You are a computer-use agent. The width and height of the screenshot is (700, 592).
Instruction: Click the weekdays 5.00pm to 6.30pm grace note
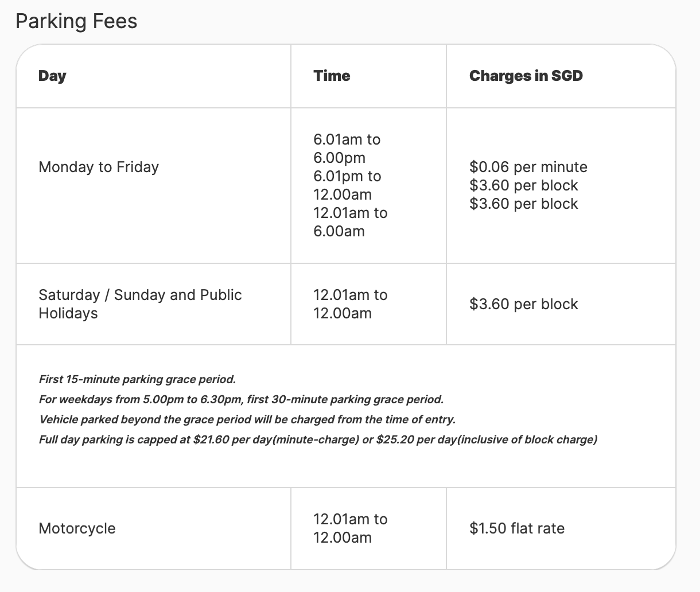click(x=241, y=399)
